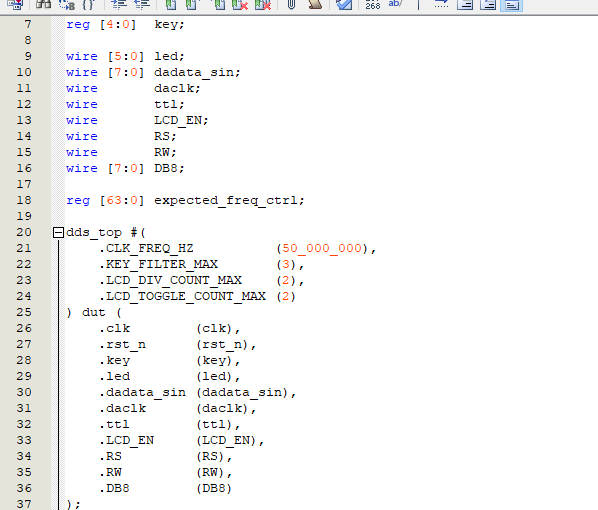
Task: Click the '[4:0]' range on line 7
Action: point(118,25)
